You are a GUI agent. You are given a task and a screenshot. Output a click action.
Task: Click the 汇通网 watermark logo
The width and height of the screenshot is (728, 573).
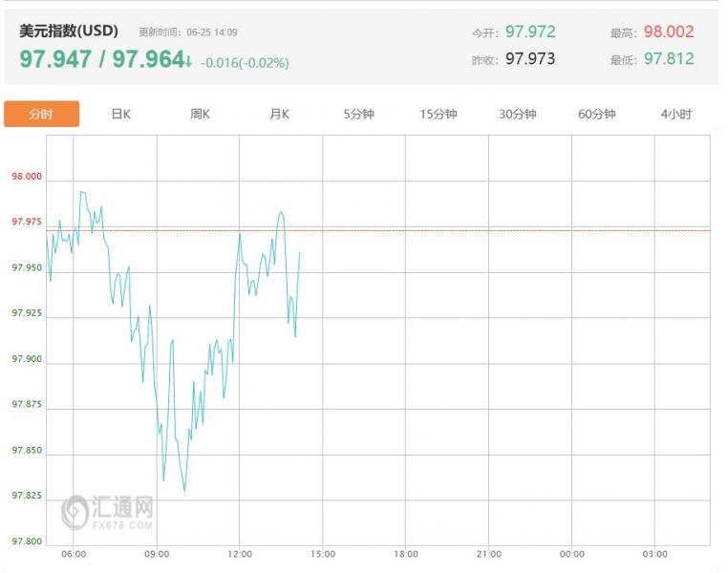(108, 513)
